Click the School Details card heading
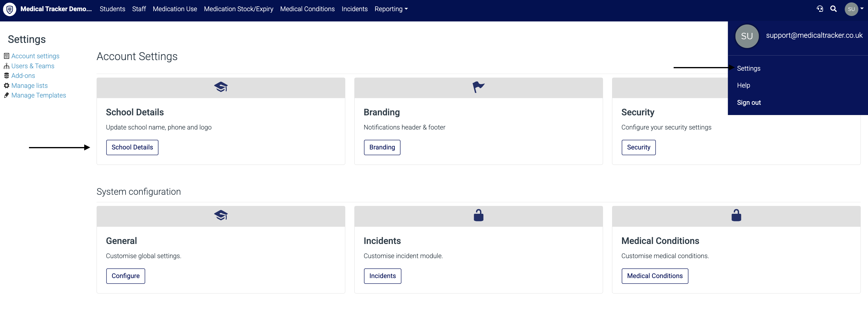 pyautogui.click(x=135, y=112)
